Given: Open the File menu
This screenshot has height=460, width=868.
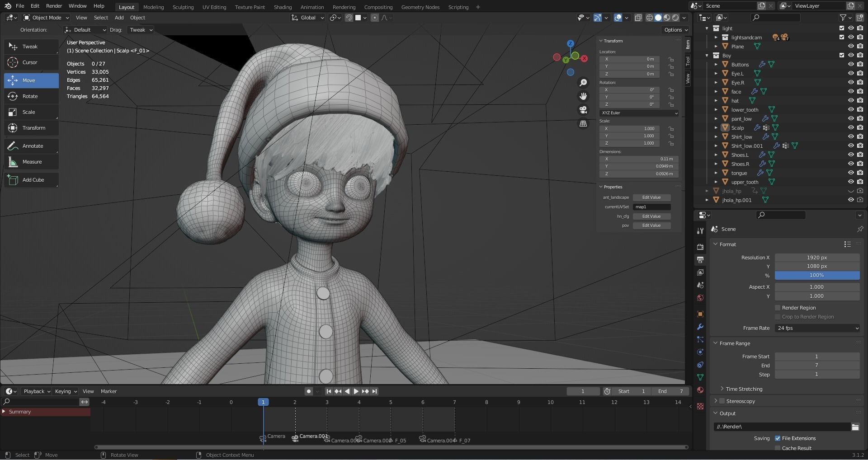Looking at the screenshot, I should click(x=20, y=6).
